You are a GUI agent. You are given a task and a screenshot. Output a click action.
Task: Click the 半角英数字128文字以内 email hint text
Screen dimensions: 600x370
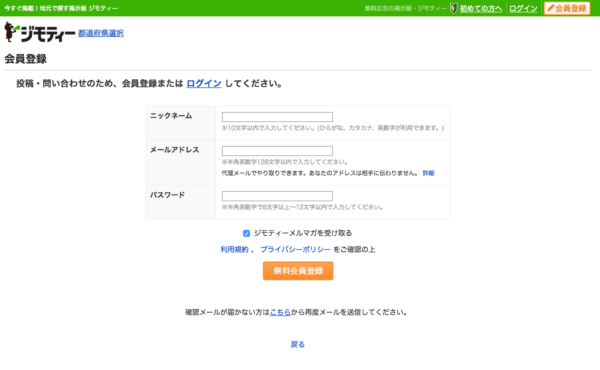pyautogui.click(x=285, y=162)
